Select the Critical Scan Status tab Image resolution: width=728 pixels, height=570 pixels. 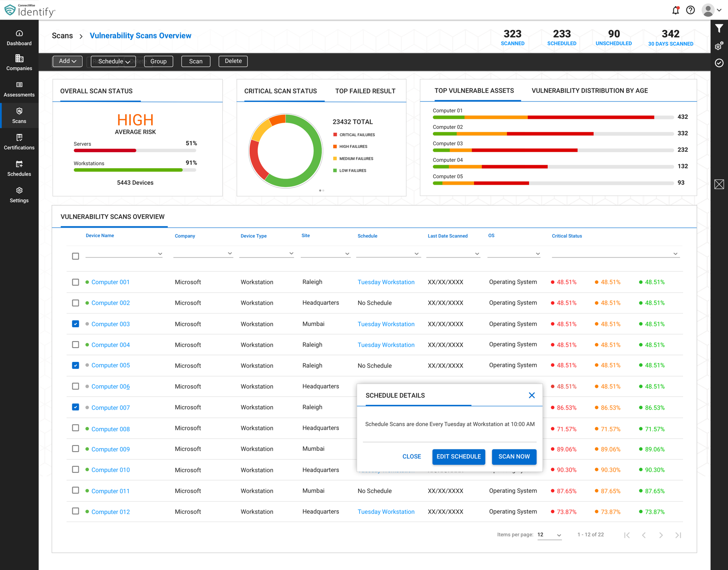tap(280, 91)
